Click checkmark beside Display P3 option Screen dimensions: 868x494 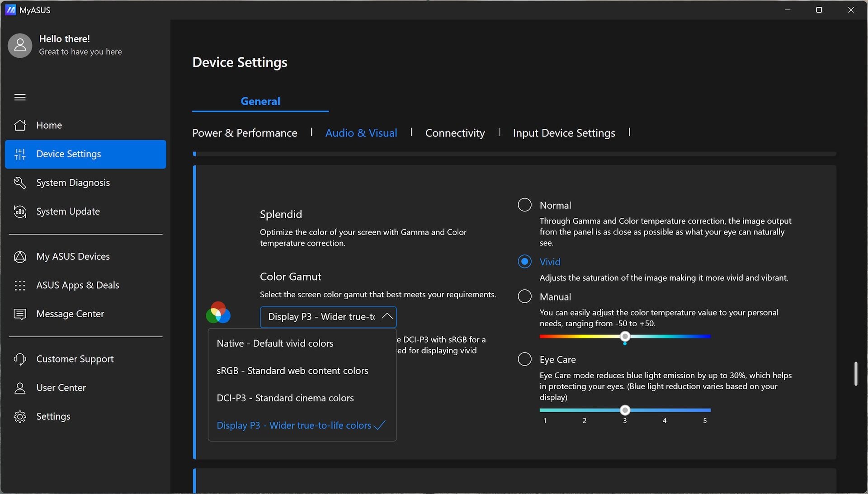click(x=380, y=425)
